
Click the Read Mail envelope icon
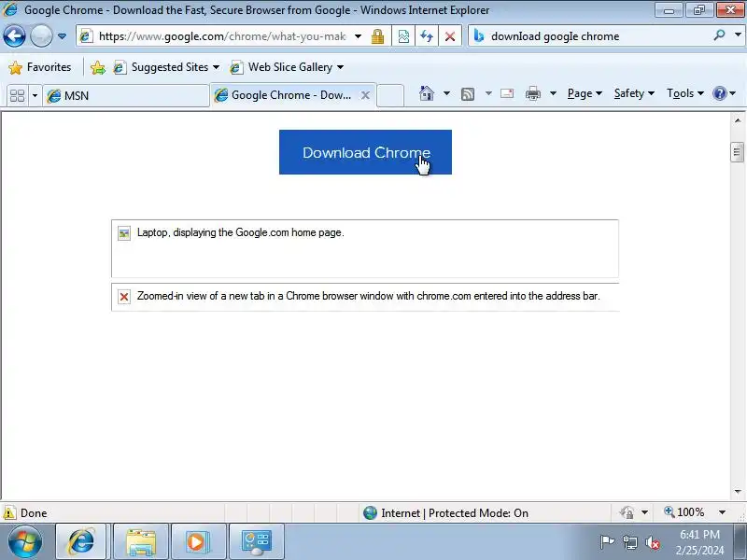[x=507, y=93]
